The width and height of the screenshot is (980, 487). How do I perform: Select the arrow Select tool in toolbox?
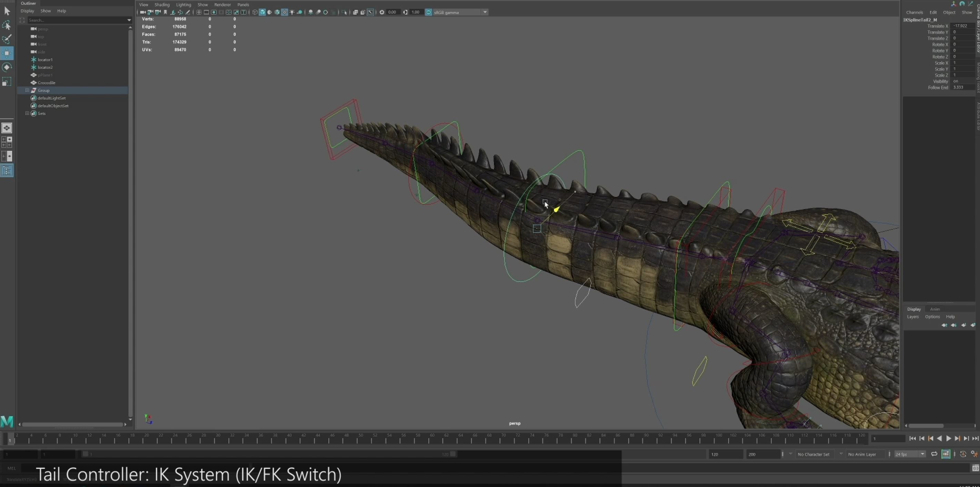[7, 11]
